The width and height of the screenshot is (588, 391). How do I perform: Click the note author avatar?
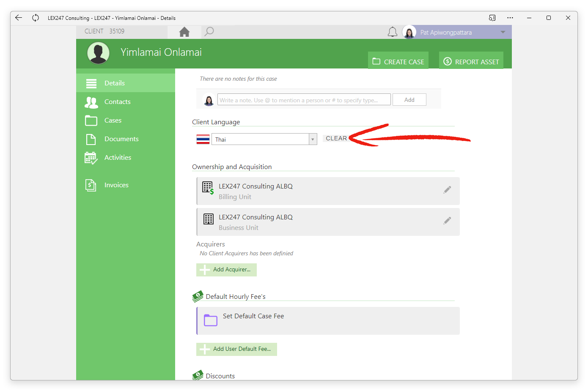[x=209, y=100]
